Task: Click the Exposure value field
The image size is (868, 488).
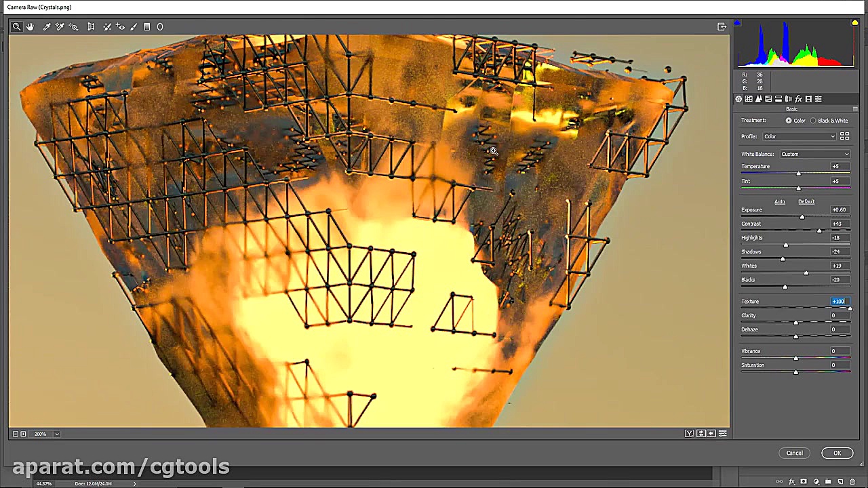Action: click(840, 210)
